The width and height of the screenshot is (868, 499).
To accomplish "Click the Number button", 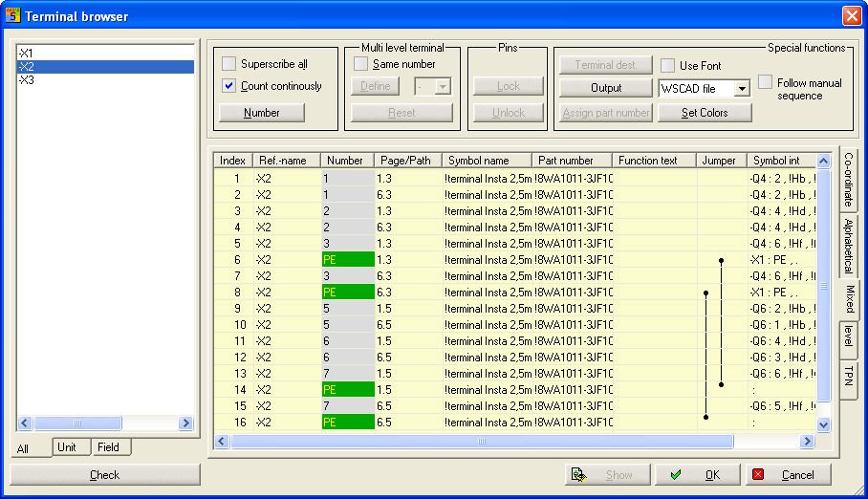I will click(262, 113).
